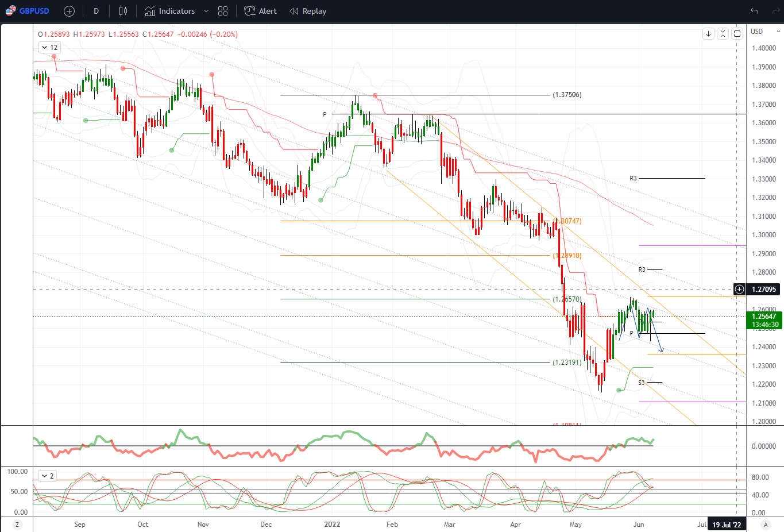Screen dimensions: 784x532
Task: Select the (1.37506) price level label
Action: (x=567, y=95)
